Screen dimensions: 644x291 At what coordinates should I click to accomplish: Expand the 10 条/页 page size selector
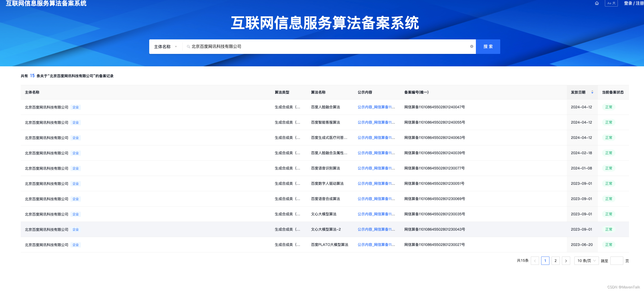click(x=586, y=261)
